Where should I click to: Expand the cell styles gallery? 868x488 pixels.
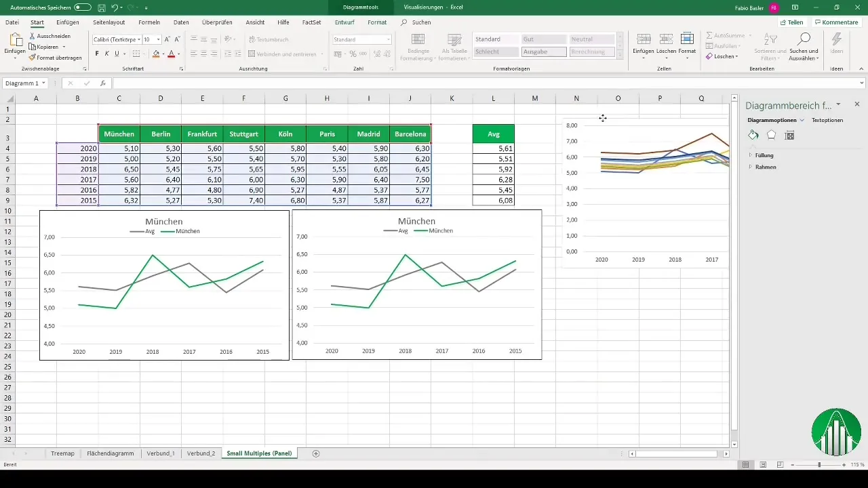(x=619, y=54)
